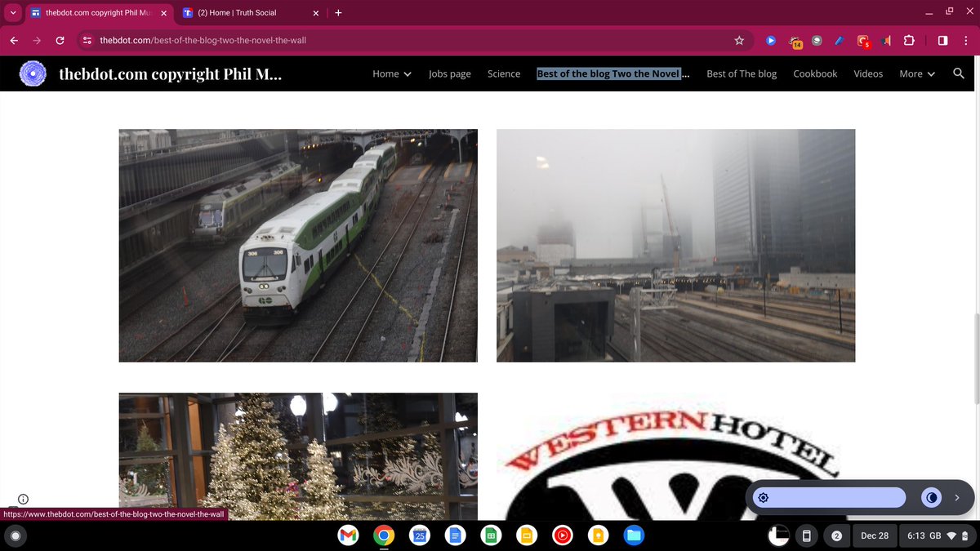Bookmark this page with the star icon

[x=739, y=40]
